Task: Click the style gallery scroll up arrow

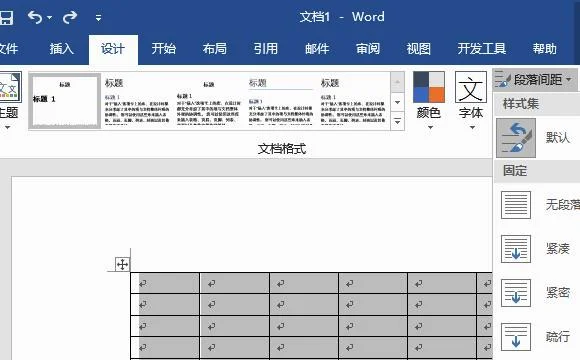Action: pyautogui.click(x=398, y=82)
